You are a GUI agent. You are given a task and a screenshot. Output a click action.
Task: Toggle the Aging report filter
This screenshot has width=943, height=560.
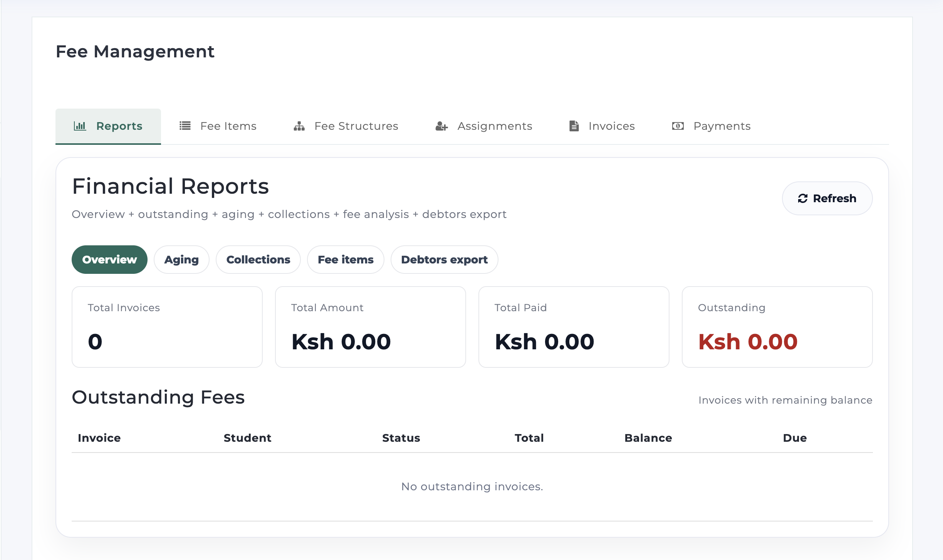tap(181, 259)
